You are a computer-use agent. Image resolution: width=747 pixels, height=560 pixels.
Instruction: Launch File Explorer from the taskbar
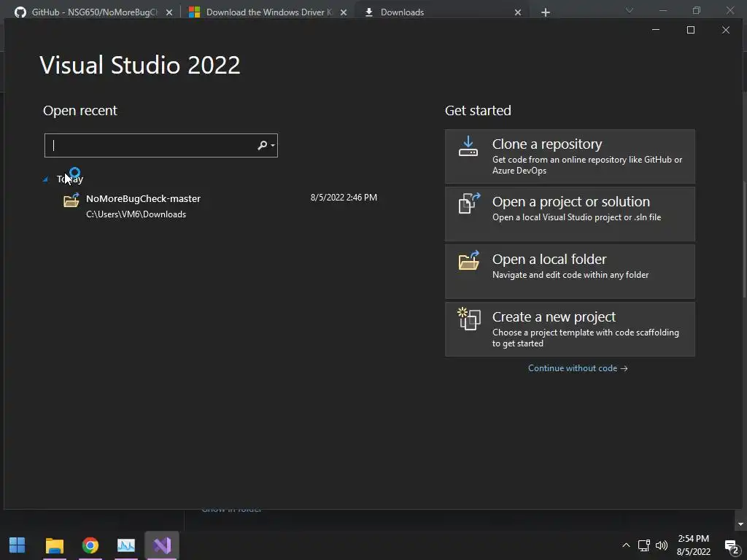pos(54,545)
